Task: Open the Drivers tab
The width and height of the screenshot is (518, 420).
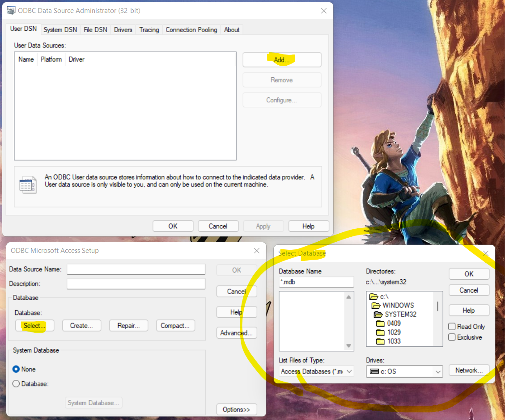Action: click(x=123, y=29)
